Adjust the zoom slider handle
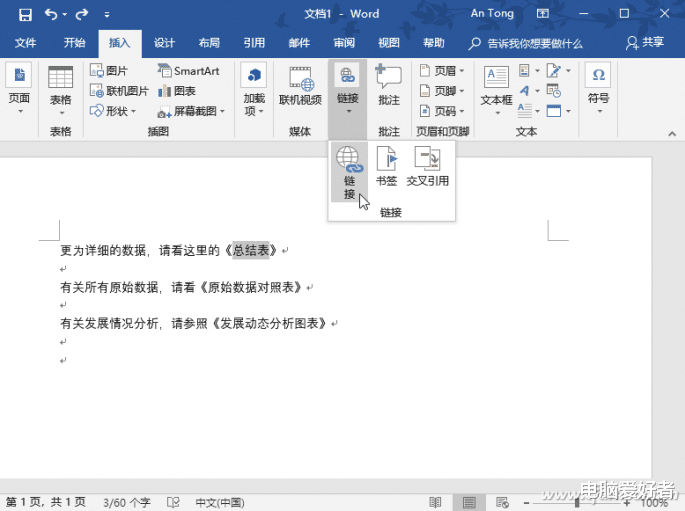 click(x=577, y=503)
